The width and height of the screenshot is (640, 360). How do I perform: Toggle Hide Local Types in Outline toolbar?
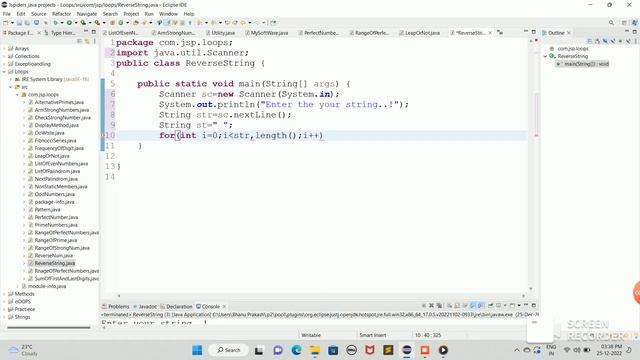click(x=628, y=41)
